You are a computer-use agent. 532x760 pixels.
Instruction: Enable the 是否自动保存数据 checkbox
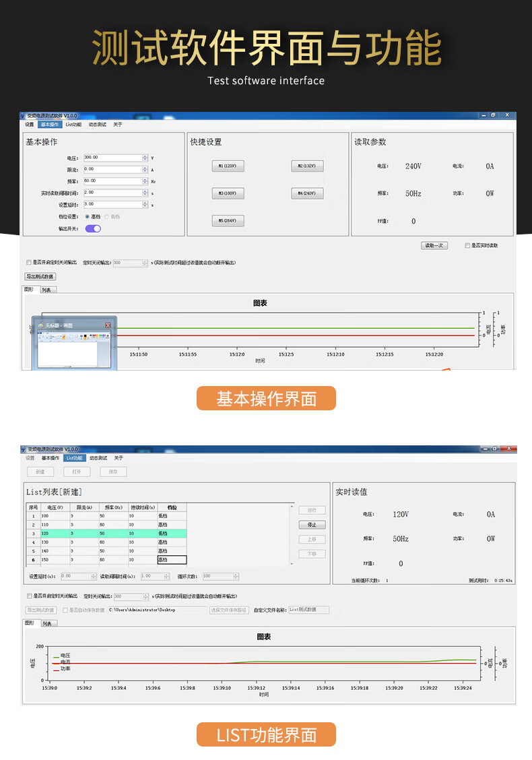[x=65, y=610]
